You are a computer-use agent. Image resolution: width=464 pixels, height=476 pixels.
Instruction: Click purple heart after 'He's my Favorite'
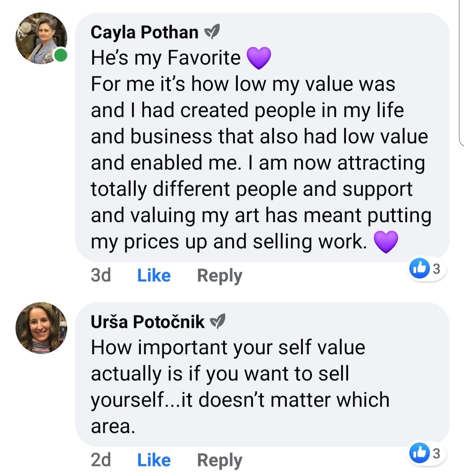pyautogui.click(x=258, y=58)
